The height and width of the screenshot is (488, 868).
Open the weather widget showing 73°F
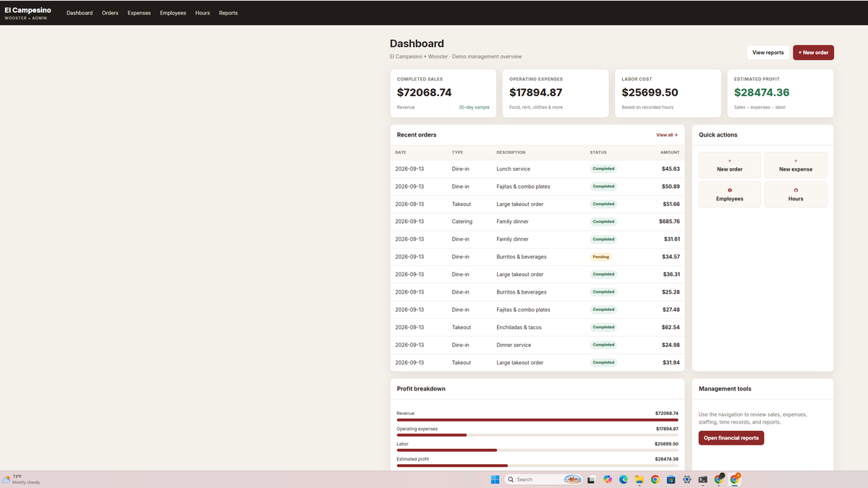coord(21,479)
